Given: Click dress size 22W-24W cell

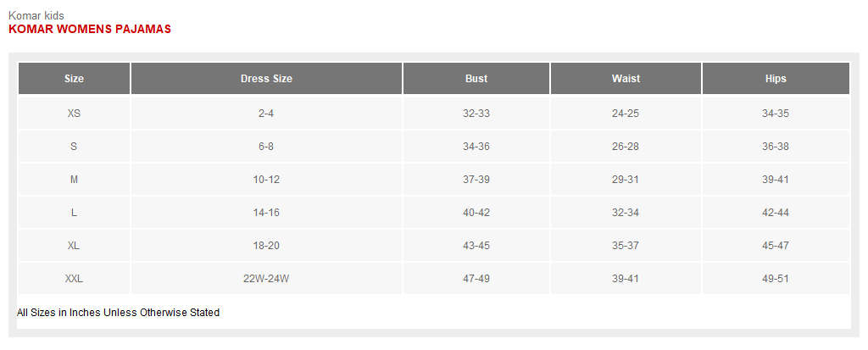Looking at the screenshot, I should point(266,279).
